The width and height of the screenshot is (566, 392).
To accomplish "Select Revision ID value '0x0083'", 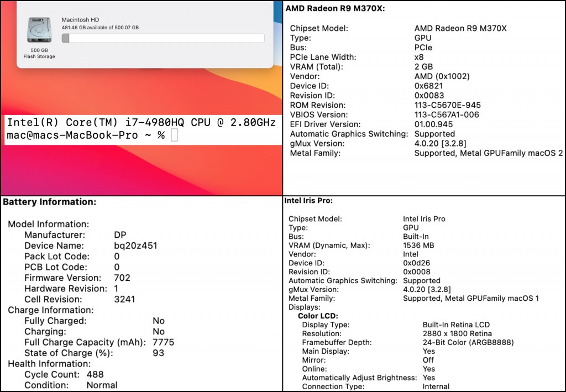I will click(429, 95).
